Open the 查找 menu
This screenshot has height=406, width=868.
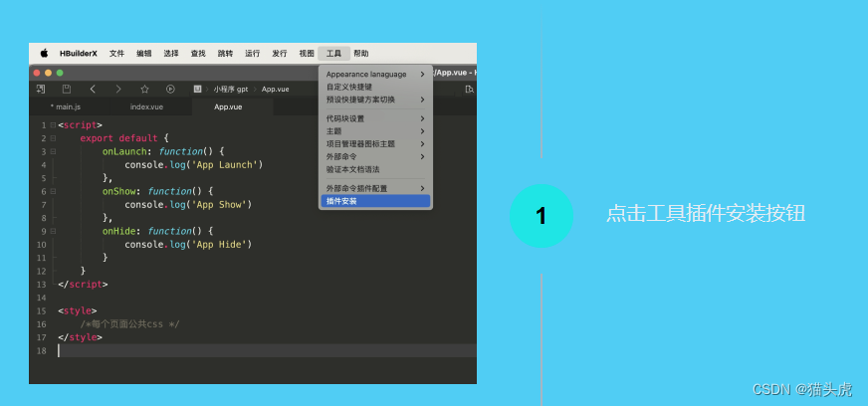coord(198,53)
